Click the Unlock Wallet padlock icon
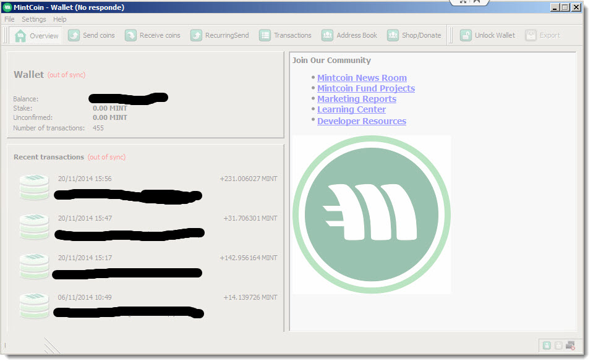The height and width of the screenshot is (364, 593). click(466, 35)
